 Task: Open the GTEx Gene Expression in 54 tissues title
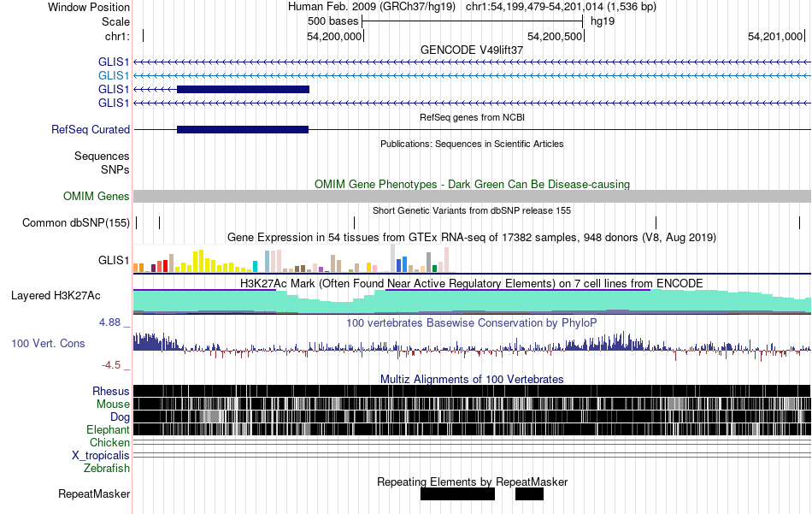tap(472, 237)
